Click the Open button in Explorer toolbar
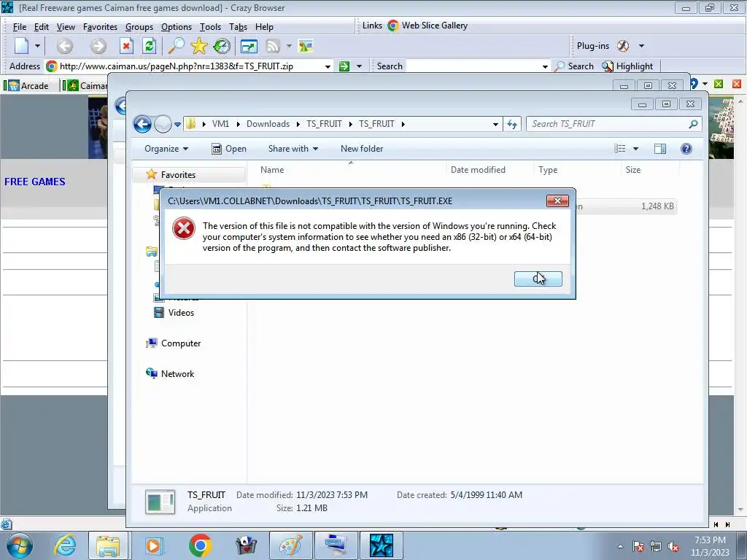 [x=229, y=149]
